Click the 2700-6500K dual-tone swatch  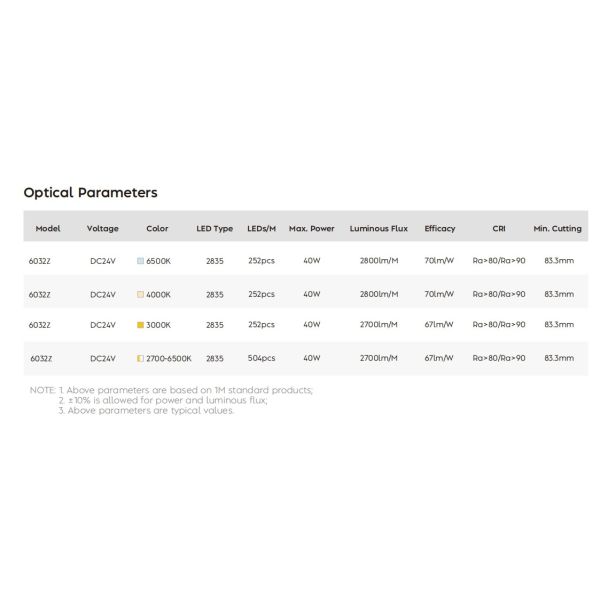coord(140,358)
